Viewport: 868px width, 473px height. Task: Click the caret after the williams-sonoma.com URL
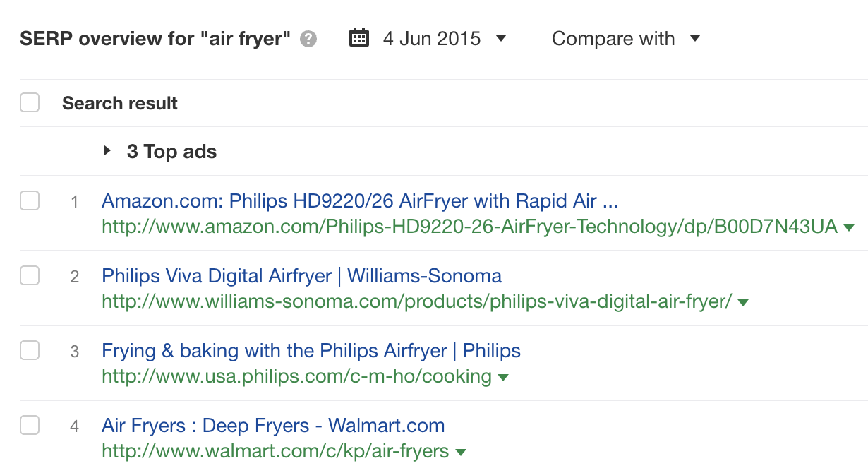click(x=743, y=302)
